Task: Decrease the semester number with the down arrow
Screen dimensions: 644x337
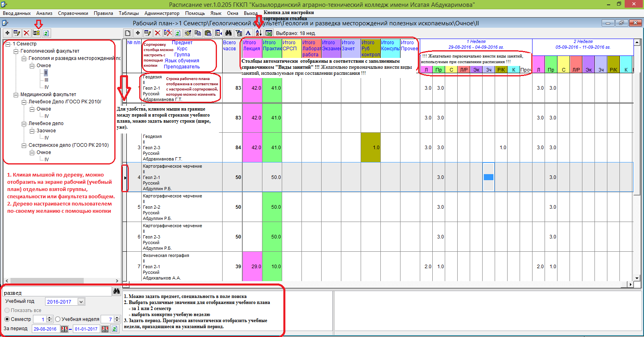Action: click(x=50, y=321)
